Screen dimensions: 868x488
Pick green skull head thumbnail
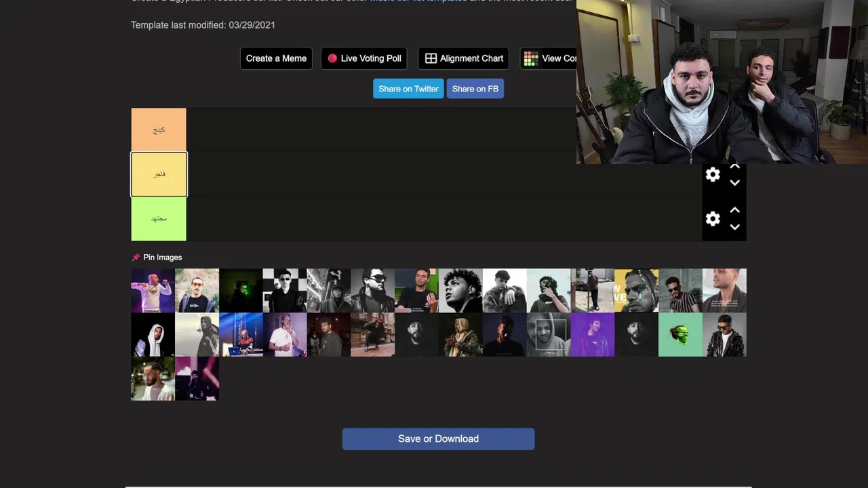click(680, 334)
